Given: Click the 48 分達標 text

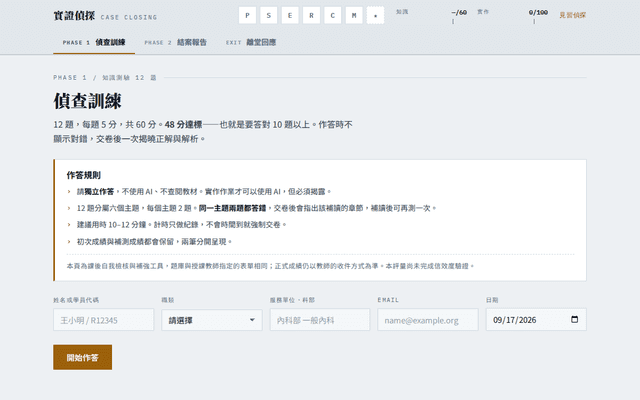Looking at the screenshot, I should click(x=183, y=124).
